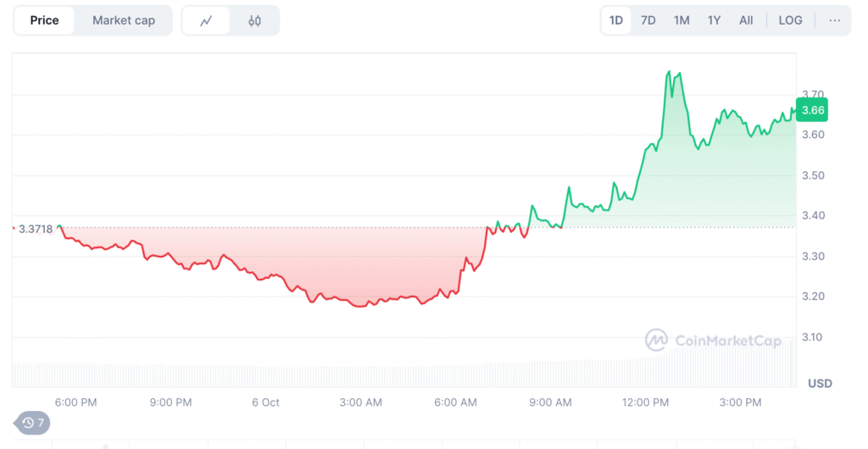Toggle LOG scale on the chart
The width and height of the screenshot is (868, 449).
[790, 20]
